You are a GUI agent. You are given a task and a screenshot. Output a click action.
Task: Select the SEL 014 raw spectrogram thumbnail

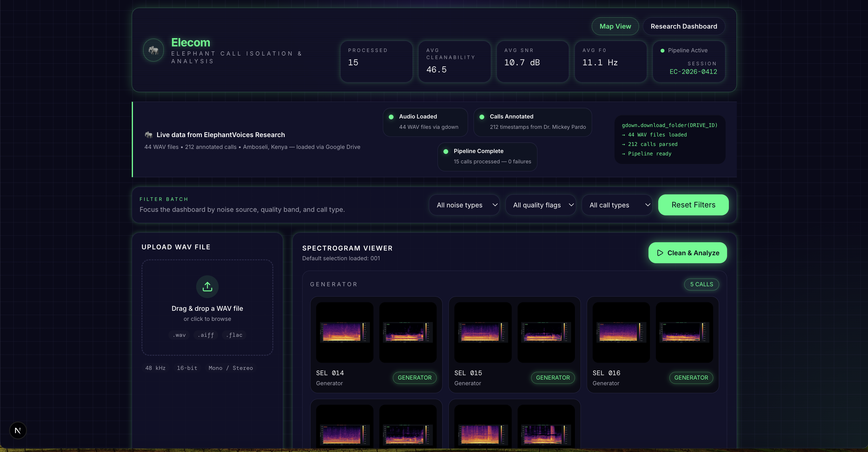click(344, 332)
